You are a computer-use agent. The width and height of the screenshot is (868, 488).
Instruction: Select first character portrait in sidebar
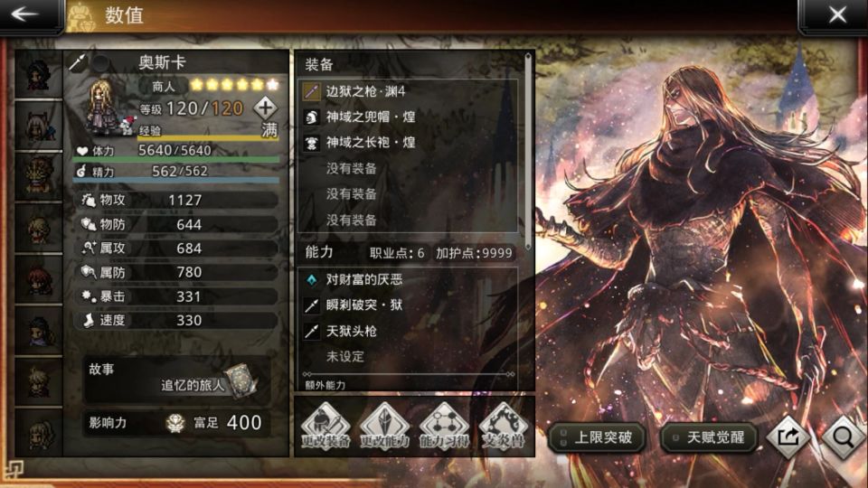click(x=38, y=74)
